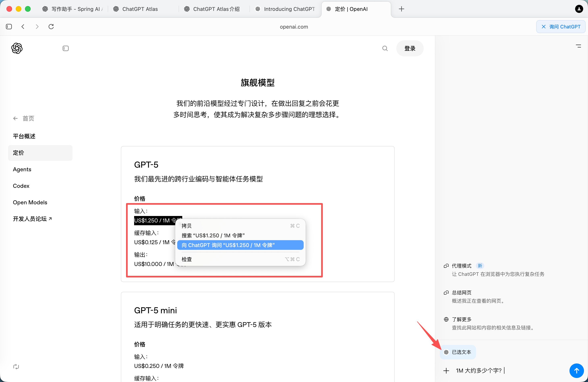This screenshot has height=382, width=588.
Task: Open the profile account icon
Action: coord(579,9)
